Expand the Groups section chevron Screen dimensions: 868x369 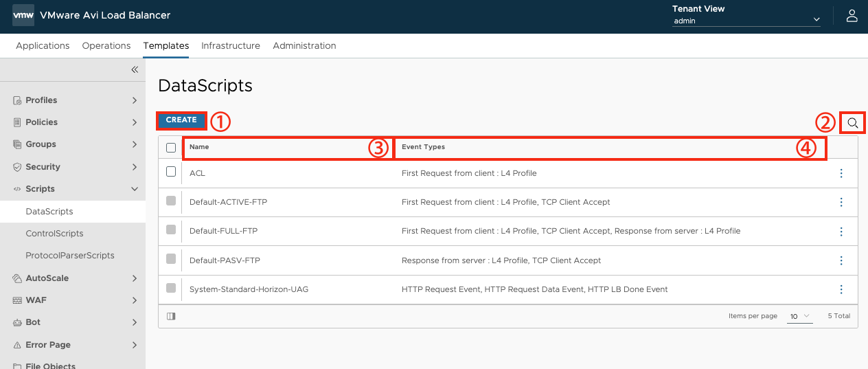(x=135, y=144)
